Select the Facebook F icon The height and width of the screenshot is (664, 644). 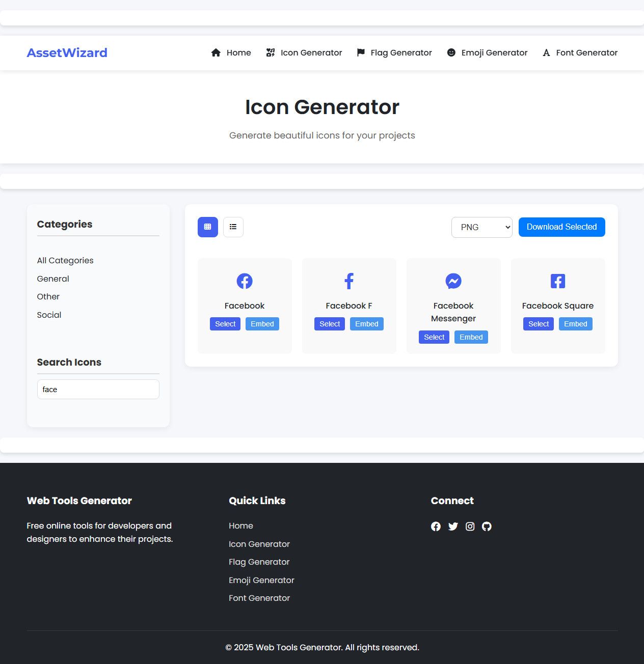(x=330, y=324)
